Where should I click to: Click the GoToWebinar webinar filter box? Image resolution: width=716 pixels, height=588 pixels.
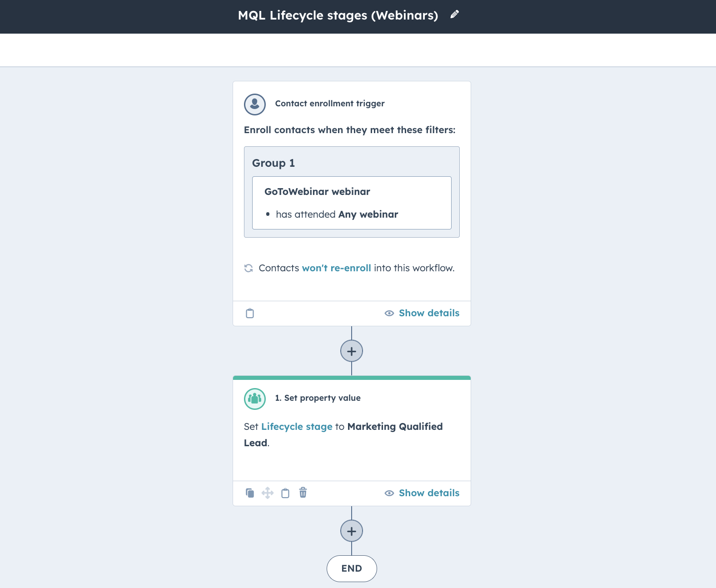pyautogui.click(x=352, y=203)
